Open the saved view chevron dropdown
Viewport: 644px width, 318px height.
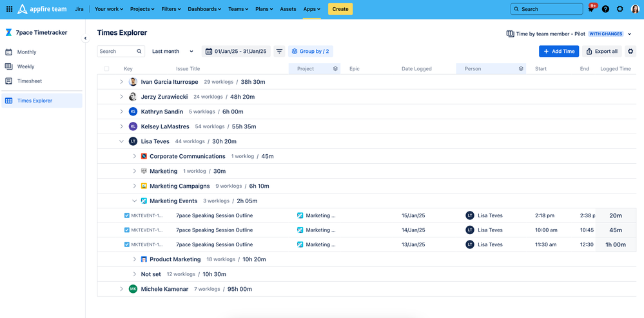pos(630,34)
